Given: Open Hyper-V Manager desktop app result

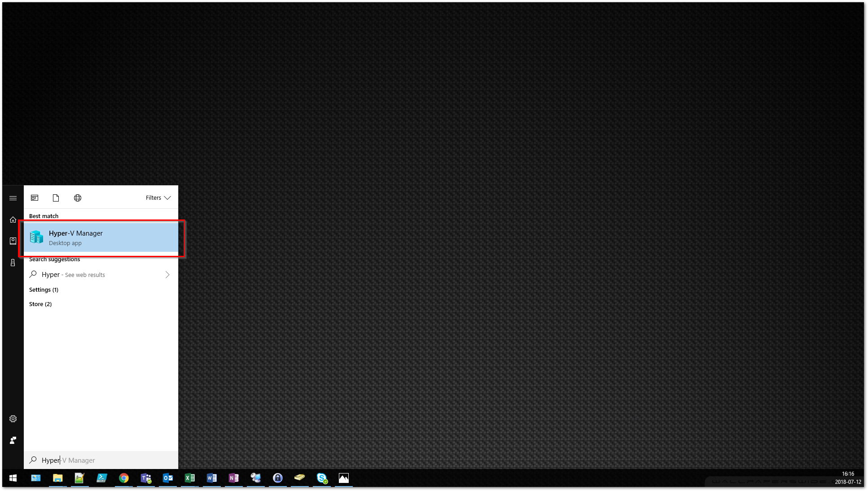Looking at the screenshot, I should click(101, 238).
